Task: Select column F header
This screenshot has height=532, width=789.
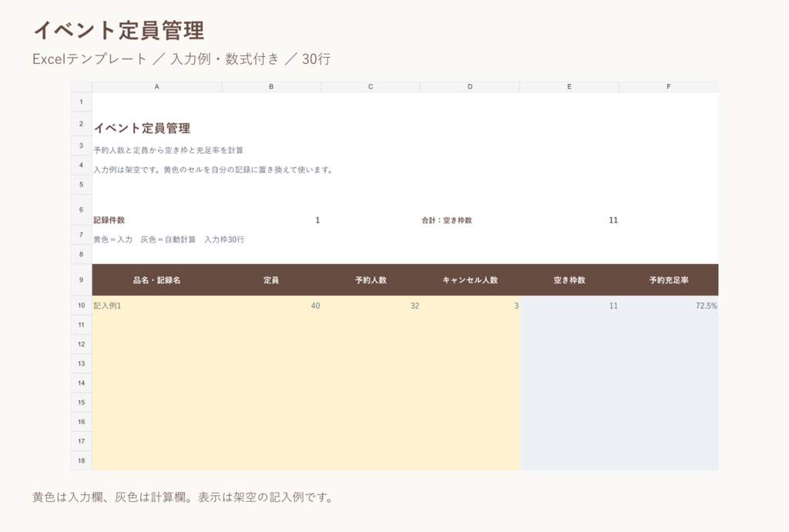Action: point(669,86)
